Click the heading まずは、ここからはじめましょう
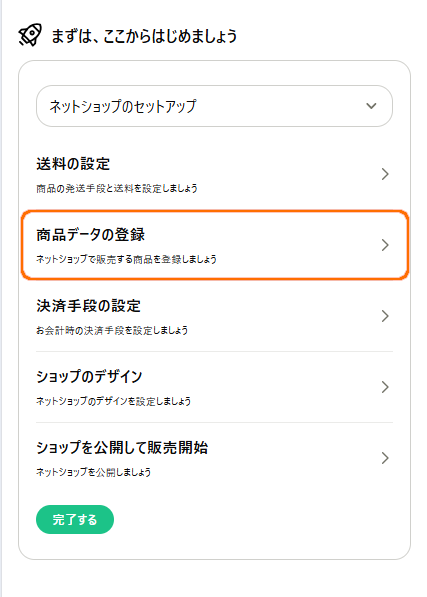This screenshot has width=427, height=597. click(x=144, y=36)
